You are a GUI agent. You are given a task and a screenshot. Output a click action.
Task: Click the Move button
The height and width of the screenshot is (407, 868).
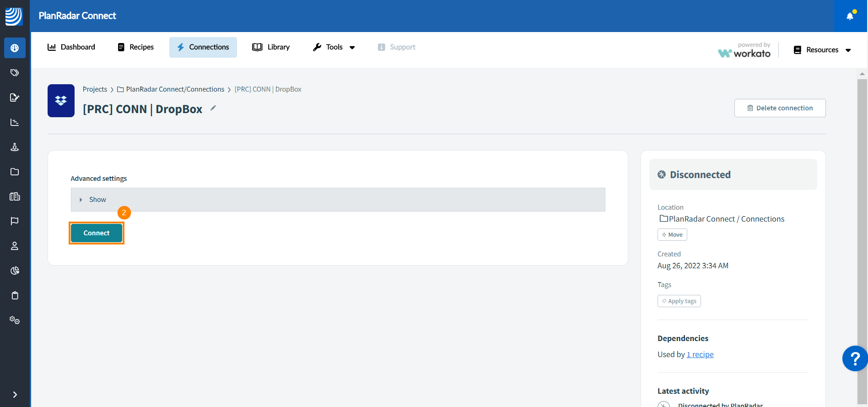coord(672,235)
